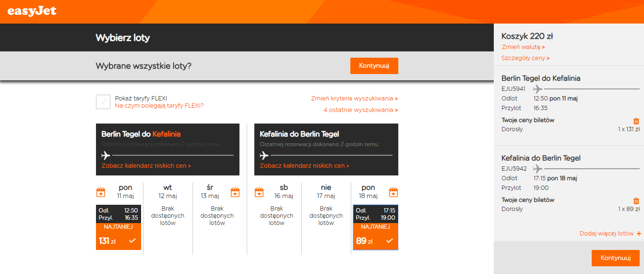The height and width of the screenshot is (274, 644).
Task: Click Kontynuuj at bottom of basket
Action: 616,258
